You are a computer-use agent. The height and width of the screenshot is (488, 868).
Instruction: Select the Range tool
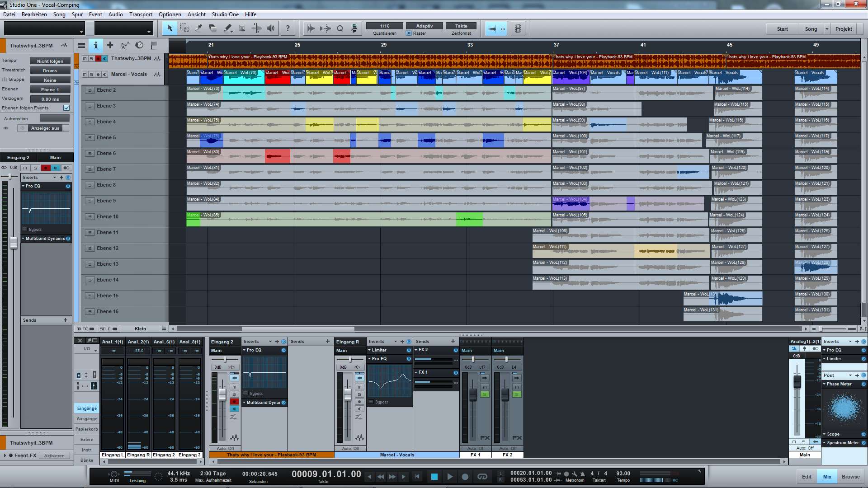point(184,28)
